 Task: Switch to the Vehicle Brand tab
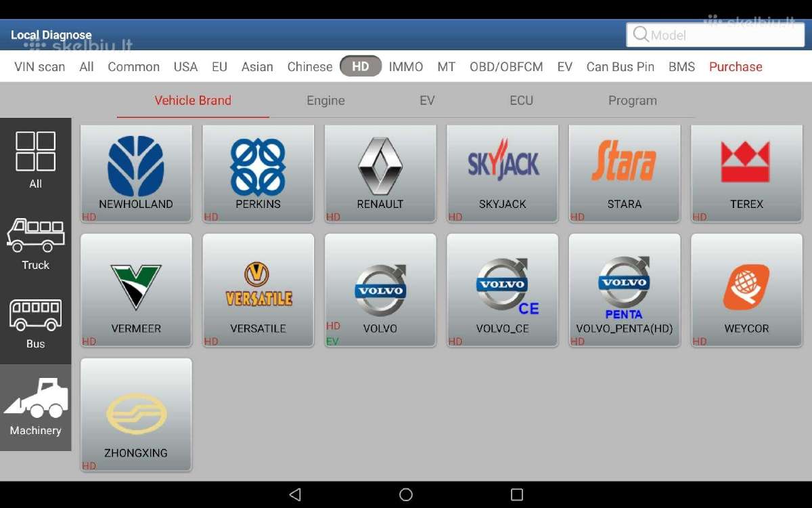193,100
